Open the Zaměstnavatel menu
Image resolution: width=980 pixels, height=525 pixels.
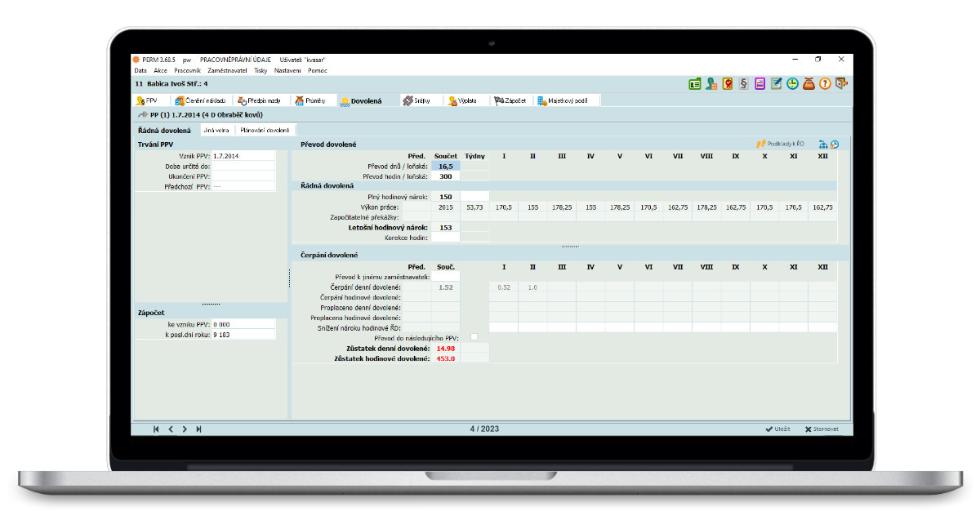227,70
